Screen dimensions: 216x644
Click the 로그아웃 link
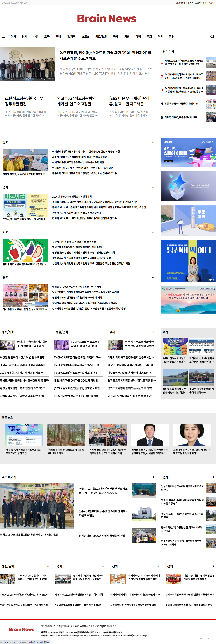pyautogui.click(x=180, y=3)
